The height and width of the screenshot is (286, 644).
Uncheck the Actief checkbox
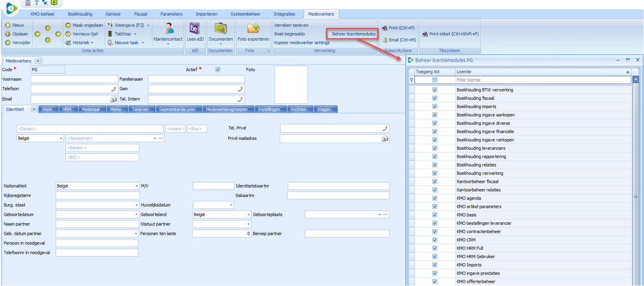coord(218,70)
